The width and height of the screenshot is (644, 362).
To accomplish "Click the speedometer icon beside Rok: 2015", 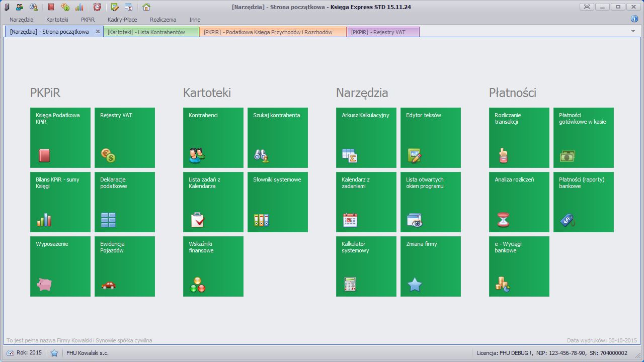I will point(11,353).
